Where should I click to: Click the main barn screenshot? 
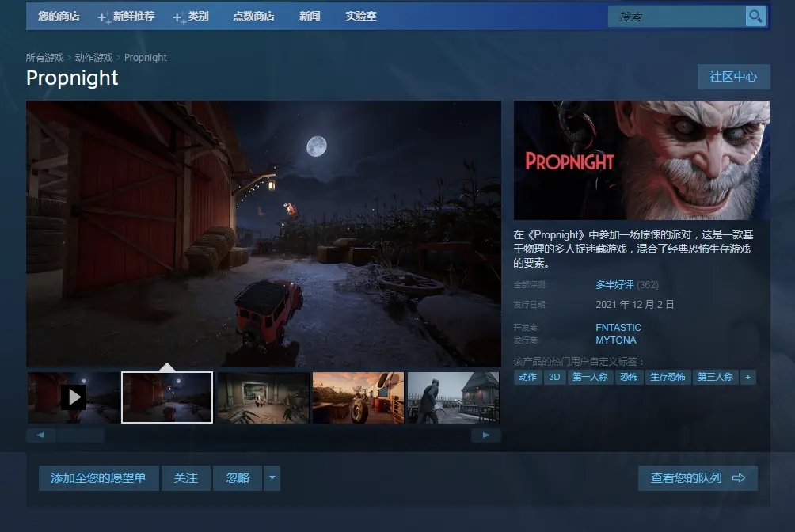pyautogui.click(x=264, y=234)
